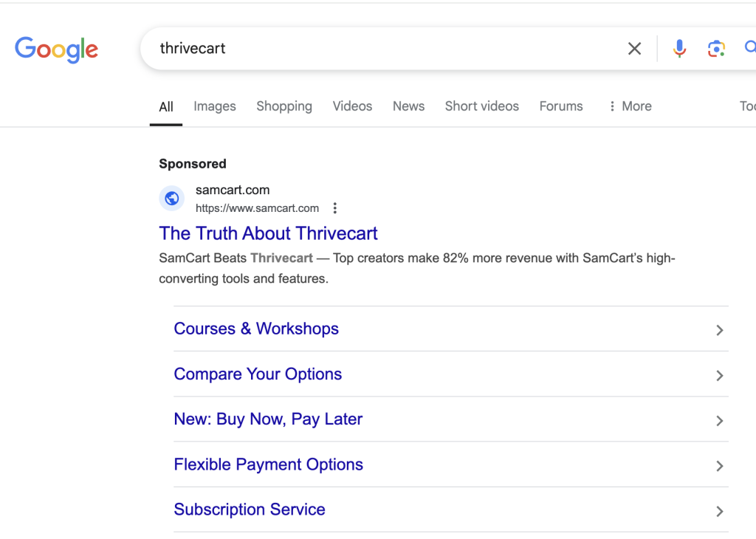Open Google Lens image search icon
The image size is (756, 539).
[x=716, y=48]
